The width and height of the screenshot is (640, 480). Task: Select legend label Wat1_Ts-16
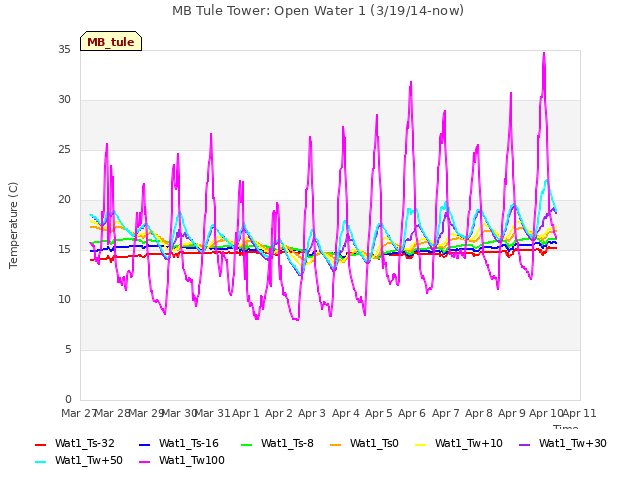(189, 444)
